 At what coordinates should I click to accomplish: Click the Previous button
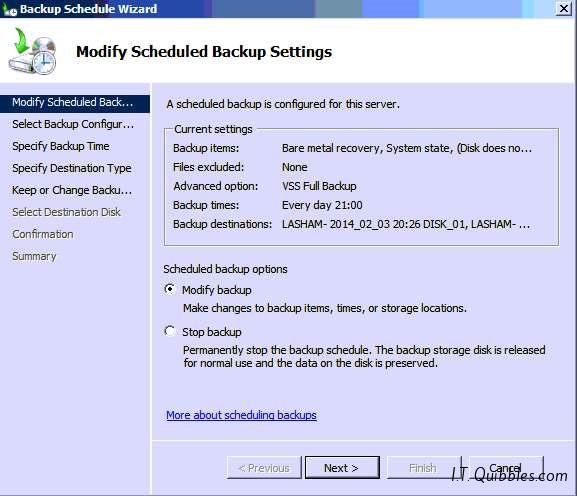click(264, 468)
